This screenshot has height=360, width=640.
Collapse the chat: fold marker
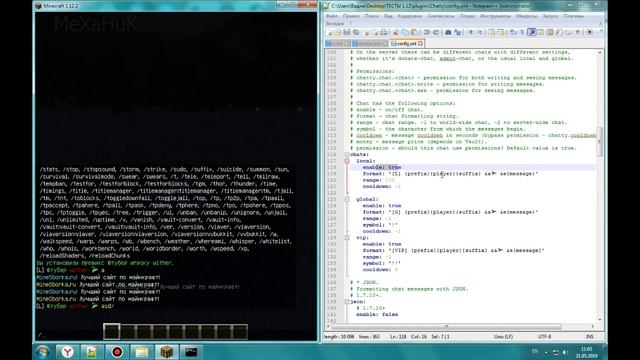click(347, 155)
